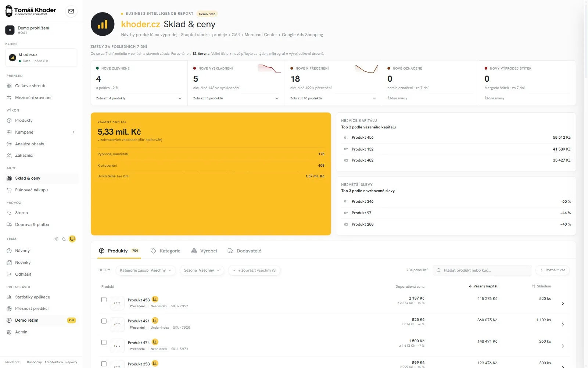Click the Přesnost predikcí target icon

[x=9, y=308]
